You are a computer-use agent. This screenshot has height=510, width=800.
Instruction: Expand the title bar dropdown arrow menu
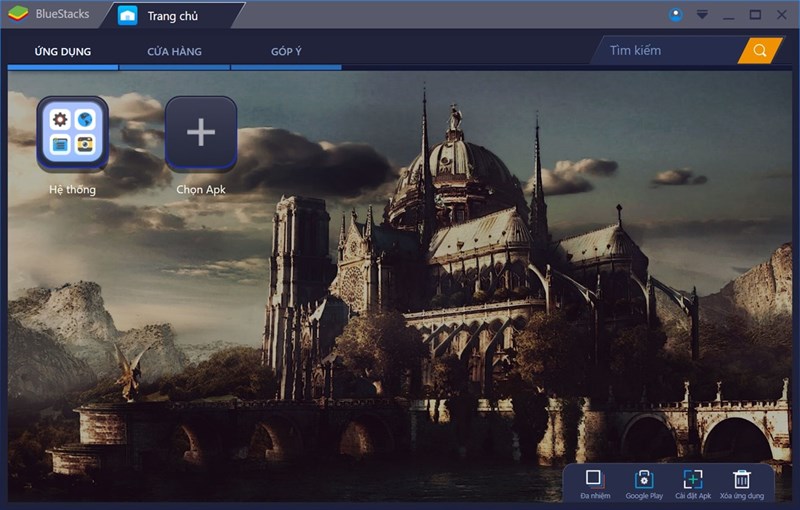click(703, 15)
